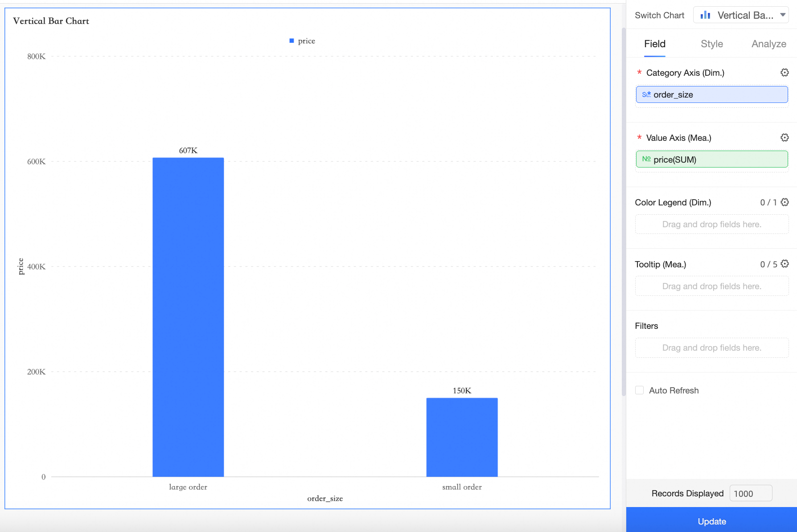The height and width of the screenshot is (532, 797).
Task: Click the small order bar
Action: (462, 437)
